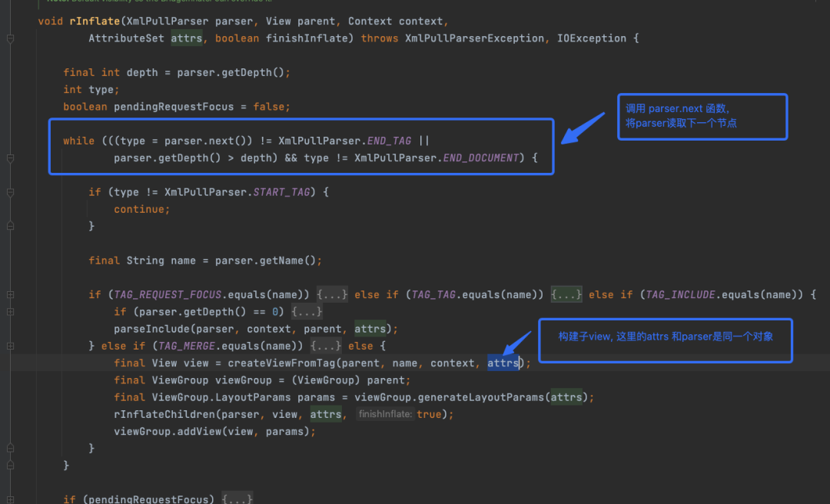
Task: Click IOException in the throws clause
Action: (x=591, y=38)
